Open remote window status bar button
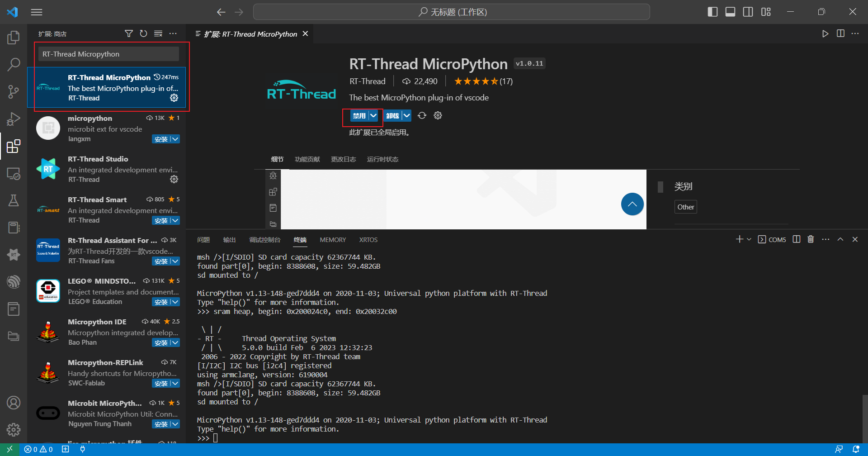Screen dimensions: 868x456 click(9, 449)
